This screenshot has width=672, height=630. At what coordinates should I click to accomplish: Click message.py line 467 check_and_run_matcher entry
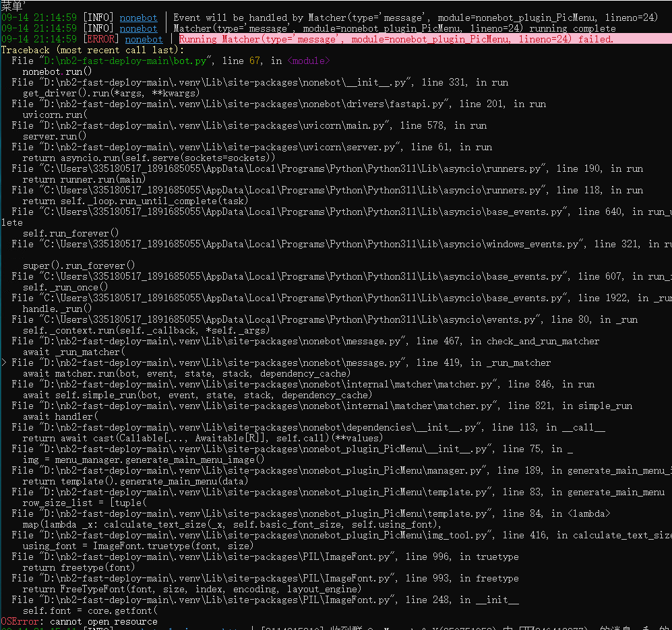pyautogui.click(x=305, y=341)
